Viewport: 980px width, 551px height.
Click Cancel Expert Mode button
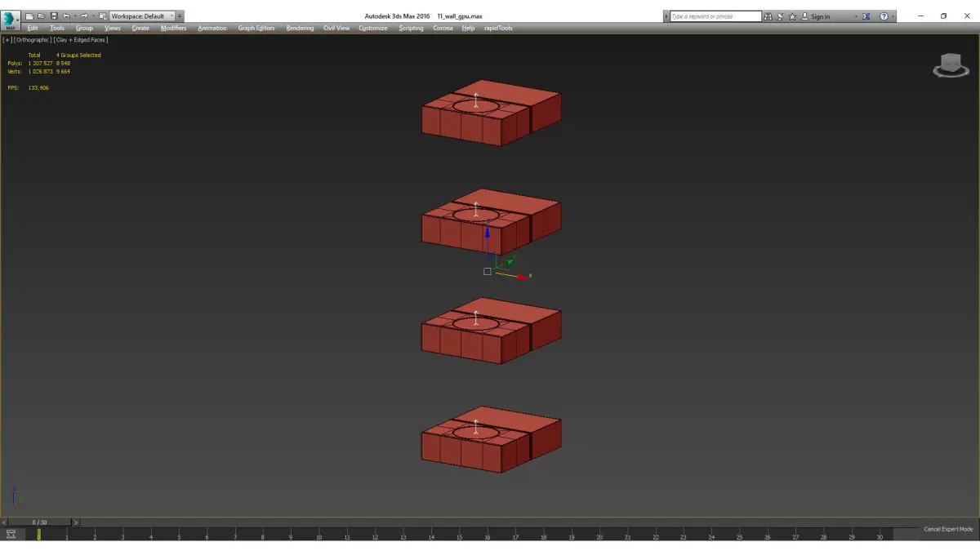click(948, 529)
